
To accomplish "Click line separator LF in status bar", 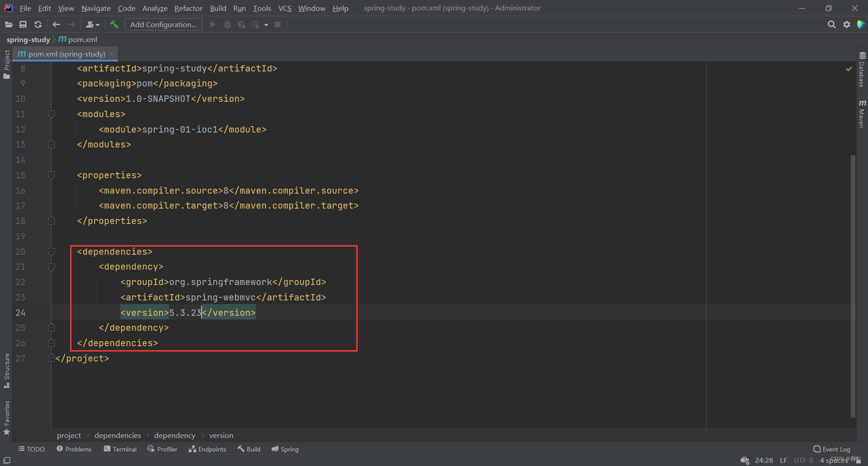I will coord(783,460).
